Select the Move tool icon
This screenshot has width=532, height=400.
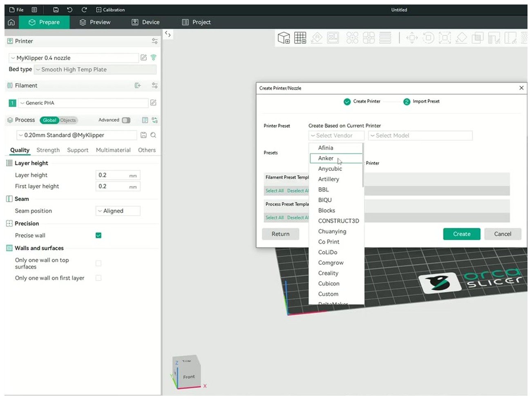(412, 38)
